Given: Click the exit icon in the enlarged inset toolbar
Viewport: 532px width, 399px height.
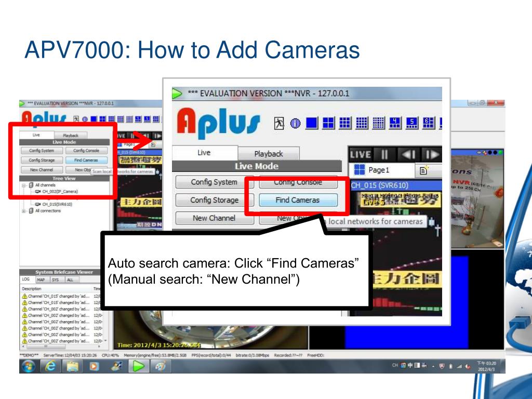Looking at the screenshot, I should click(x=279, y=123).
